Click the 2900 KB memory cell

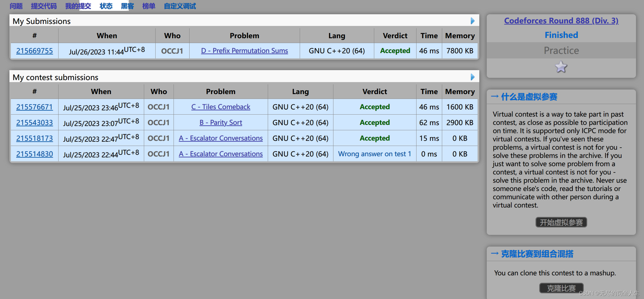460,123
